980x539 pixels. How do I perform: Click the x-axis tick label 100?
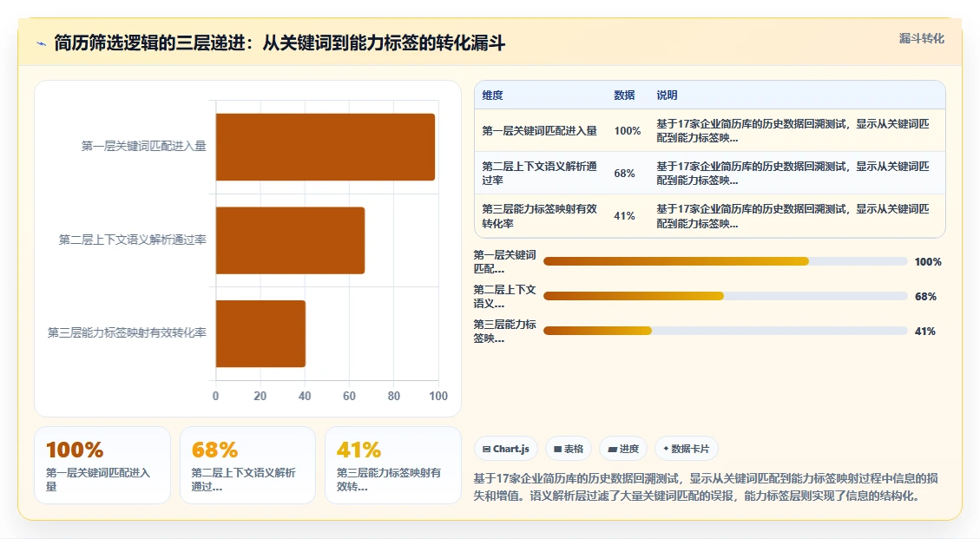pos(438,396)
